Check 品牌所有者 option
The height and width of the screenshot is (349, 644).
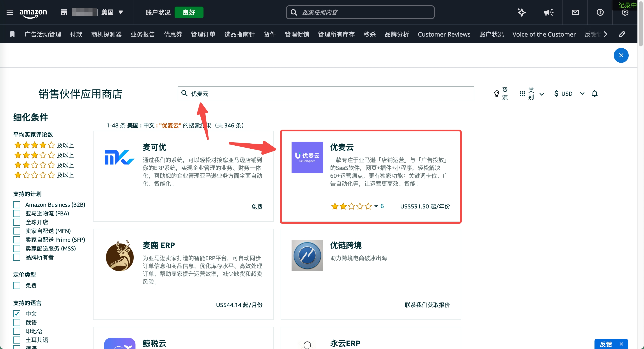coord(16,257)
